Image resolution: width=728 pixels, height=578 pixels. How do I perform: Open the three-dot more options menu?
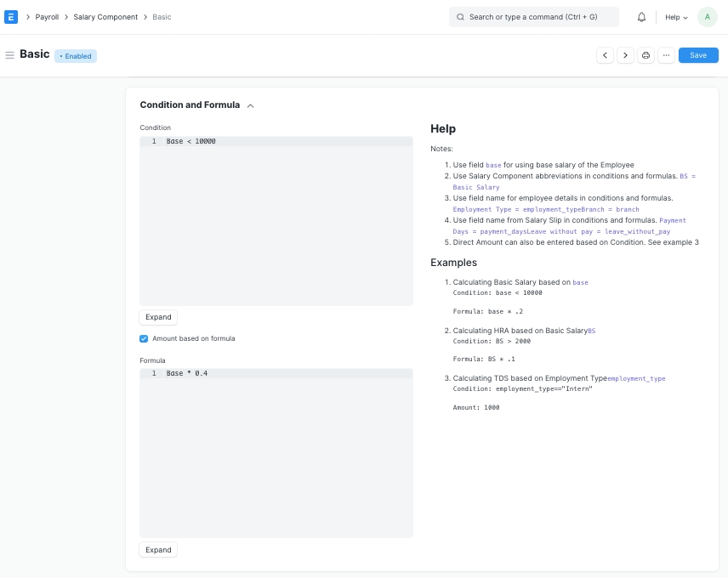point(666,55)
